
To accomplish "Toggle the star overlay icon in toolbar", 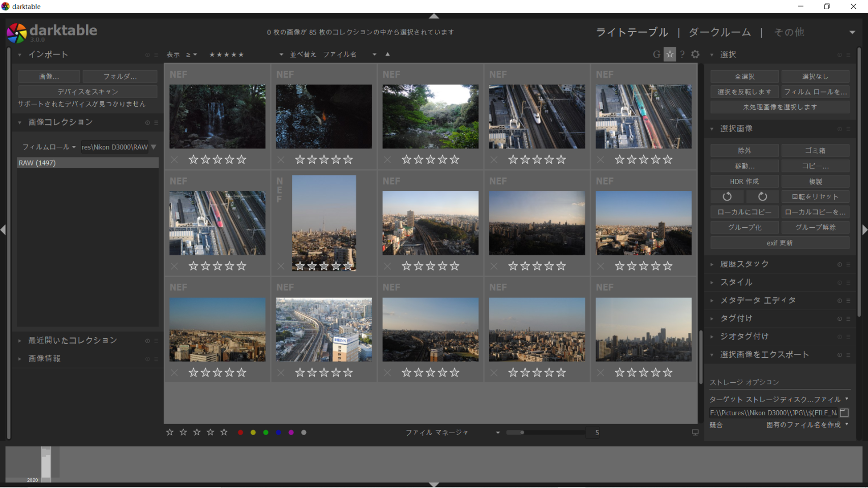I will (670, 54).
